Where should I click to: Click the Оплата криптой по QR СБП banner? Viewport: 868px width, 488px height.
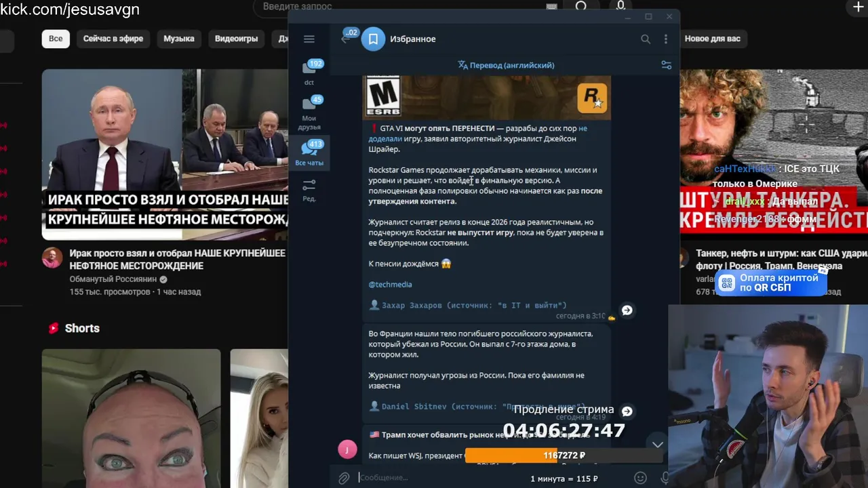tap(770, 283)
